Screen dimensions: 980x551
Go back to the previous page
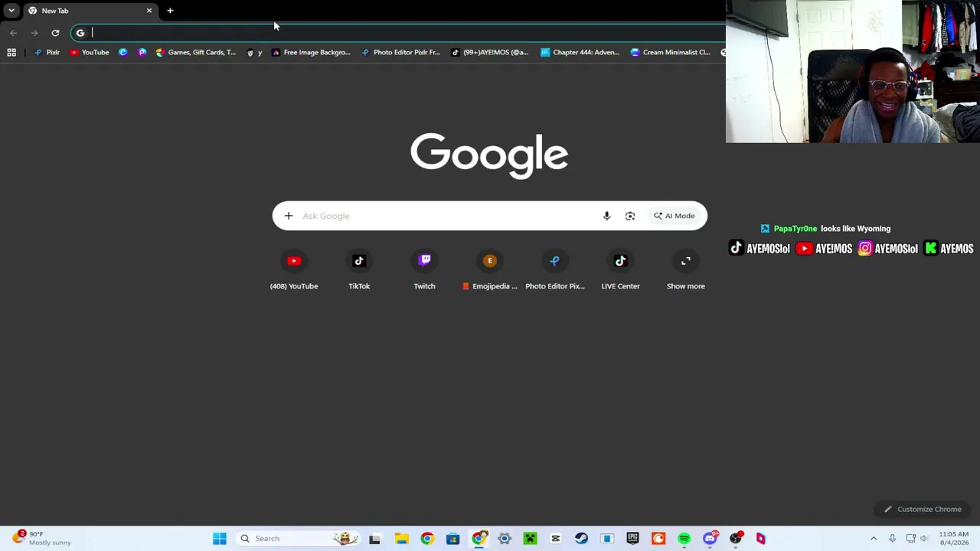coord(13,33)
